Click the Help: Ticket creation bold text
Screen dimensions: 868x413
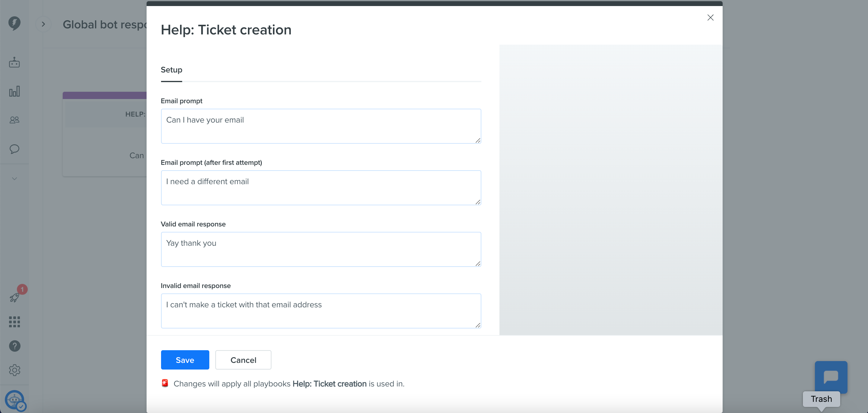point(329,384)
